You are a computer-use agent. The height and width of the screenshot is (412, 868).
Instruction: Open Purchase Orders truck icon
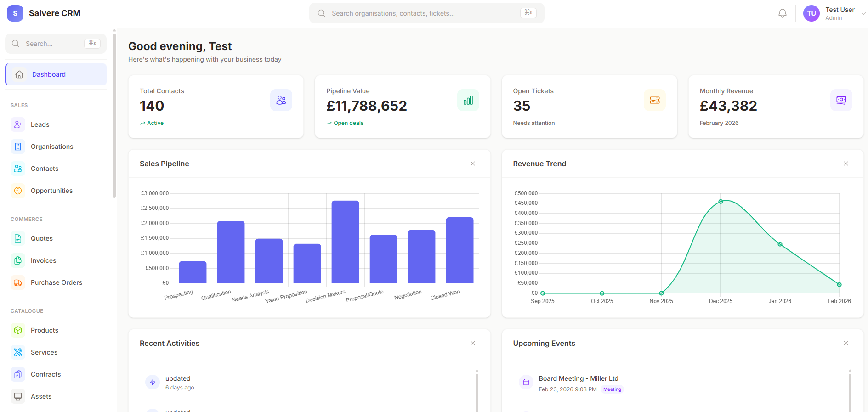pyautogui.click(x=18, y=282)
